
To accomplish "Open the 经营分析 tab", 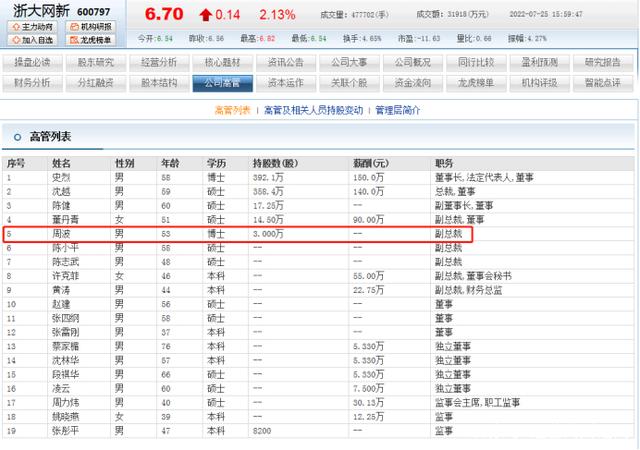I will [159, 62].
